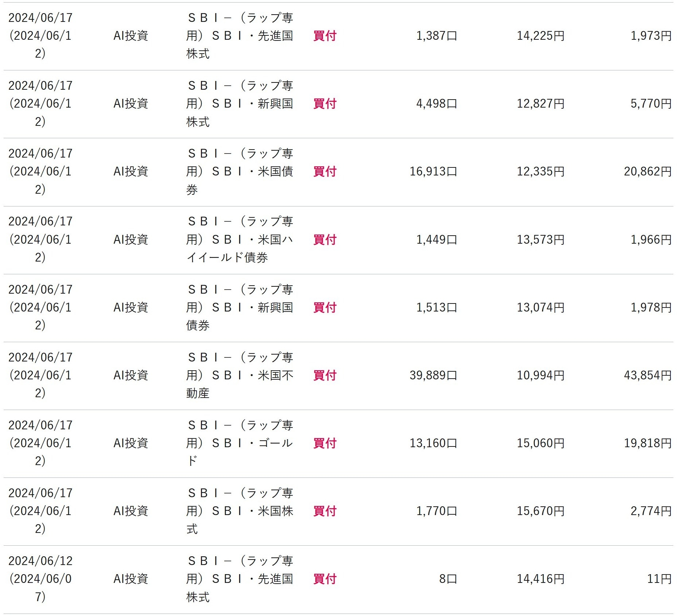Image resolution: width=700 pixels, height=615 pixels.
Task: Click the SBI・ゴールド fund name
Action: (x=240, y=443)
